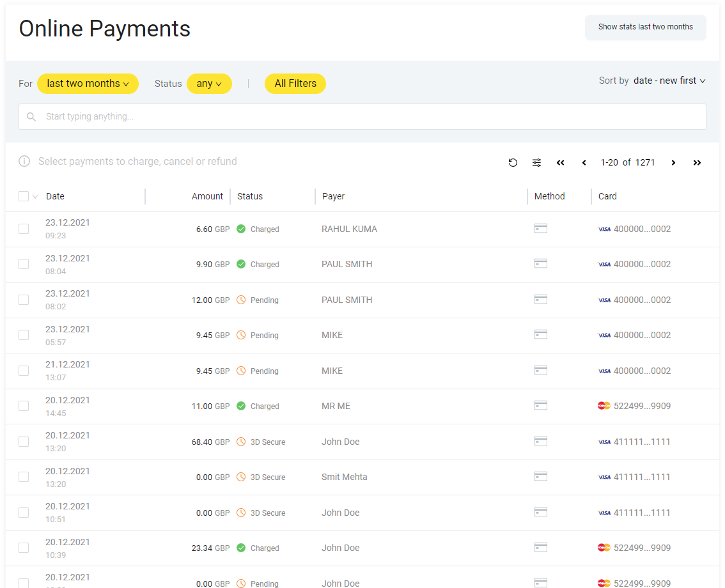Click 3D Secure clock icon for 68.40 GBP
The height and width of the screenshot is (588, 725).
[x=241, y=442]
